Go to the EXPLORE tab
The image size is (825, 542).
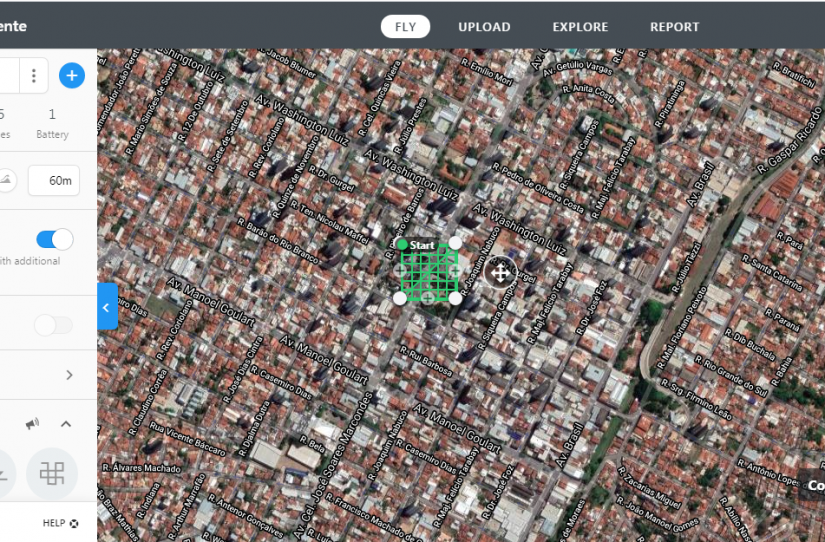click(580, 27)
